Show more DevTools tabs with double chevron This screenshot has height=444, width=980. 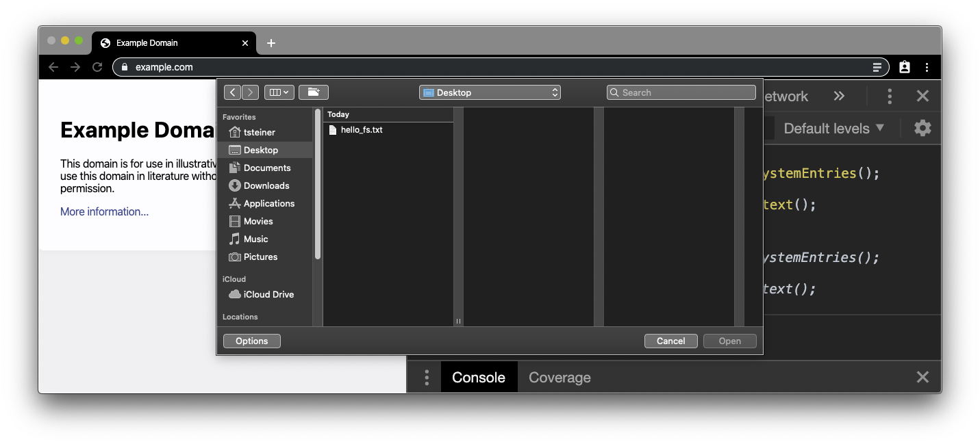(839, 96)
